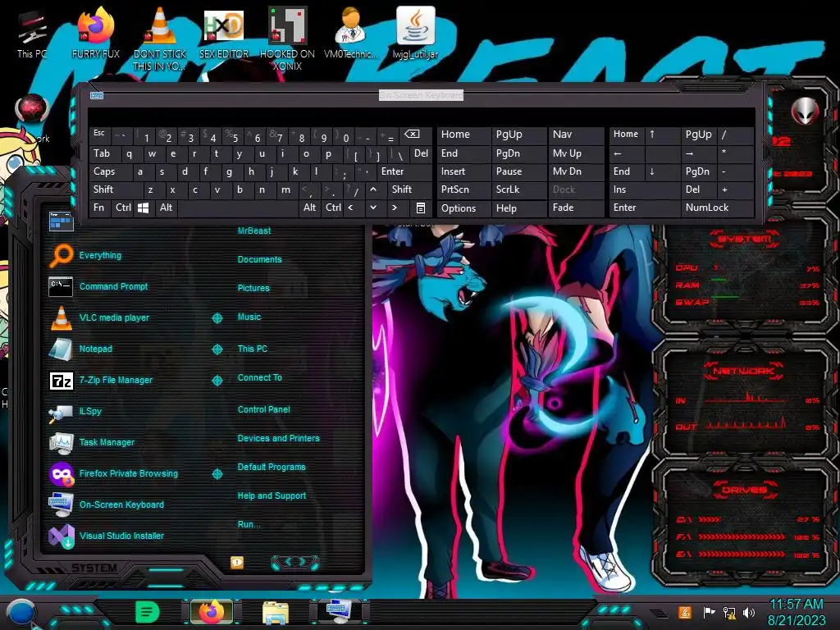Viewport: 840px width, 630px height.
Task: Click the volume speaker tray icon
Action: [749, 612]
